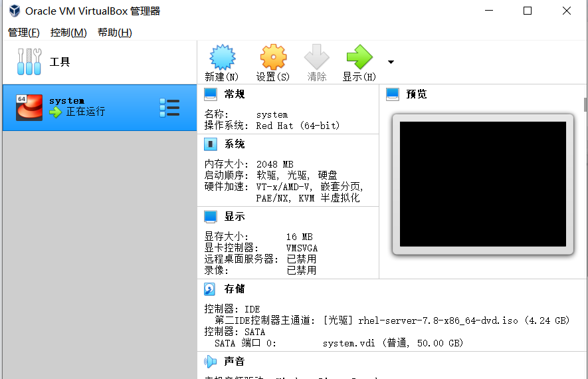This screenshot has height=379, width=588.
Task: Click the System (系统) chip icon
Action: point(211,144)
